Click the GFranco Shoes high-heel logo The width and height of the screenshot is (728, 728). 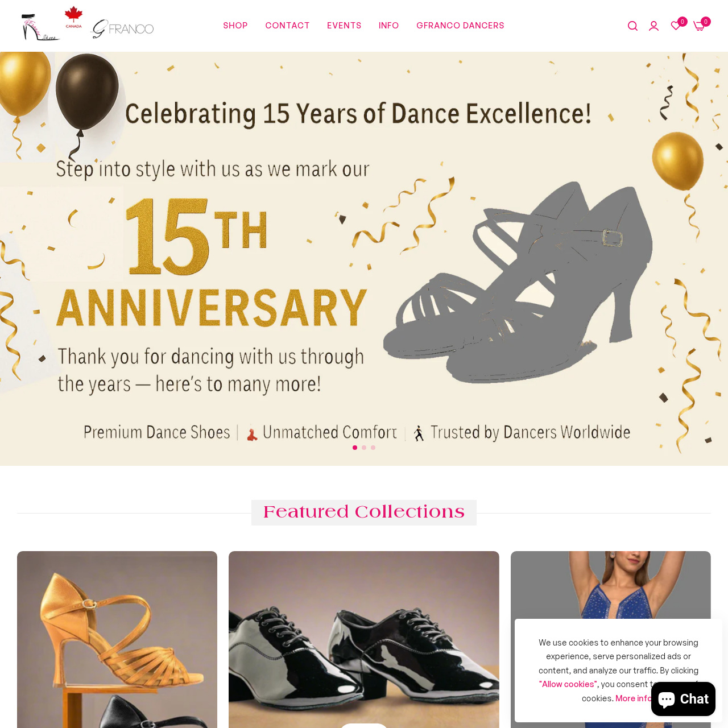point(40,27)
